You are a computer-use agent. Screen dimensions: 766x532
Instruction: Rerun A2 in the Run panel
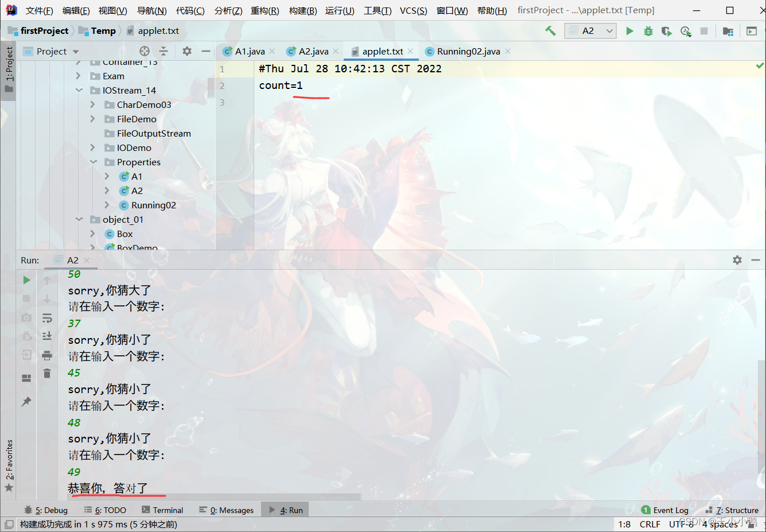click(x=26, y=280)
